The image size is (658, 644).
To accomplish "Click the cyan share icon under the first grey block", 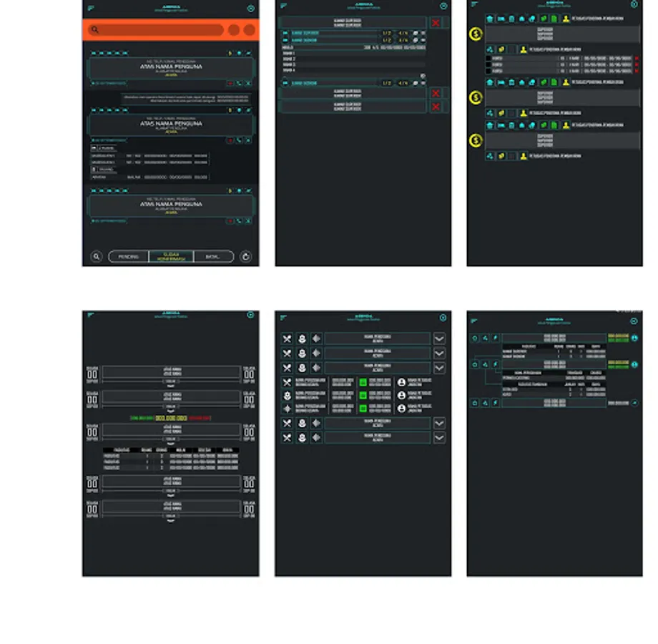I will tap(490, 49).
